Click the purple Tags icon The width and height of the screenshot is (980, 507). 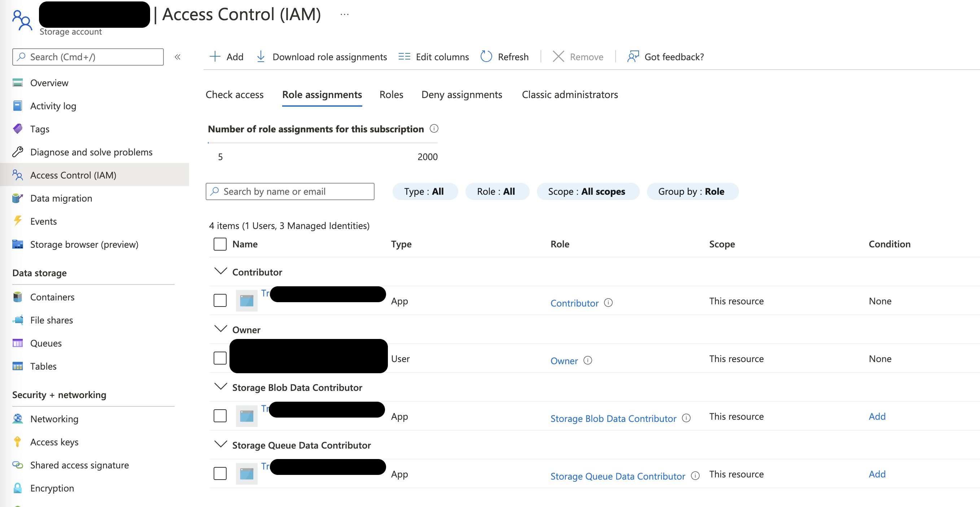click(17, 129)
